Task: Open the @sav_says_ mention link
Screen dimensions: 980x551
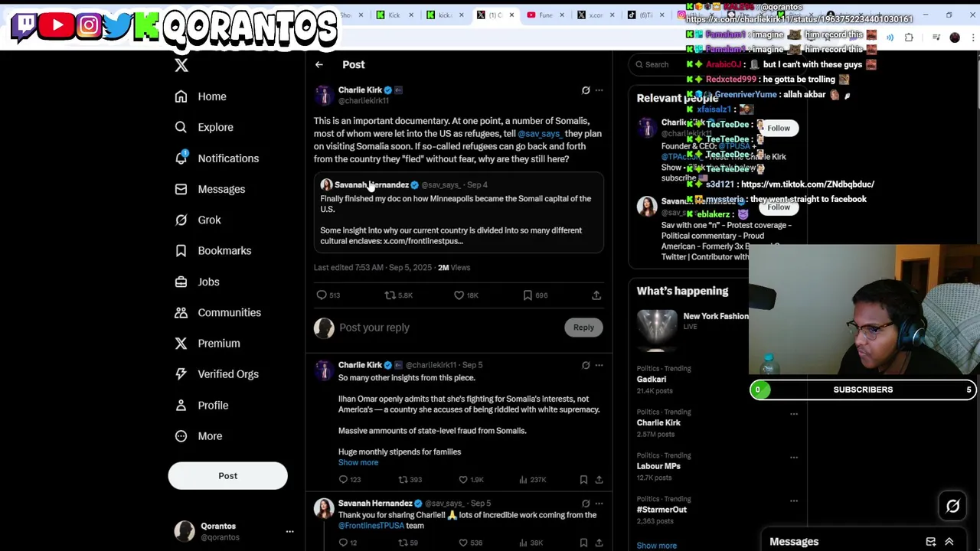Action: [x=539, y=134]
